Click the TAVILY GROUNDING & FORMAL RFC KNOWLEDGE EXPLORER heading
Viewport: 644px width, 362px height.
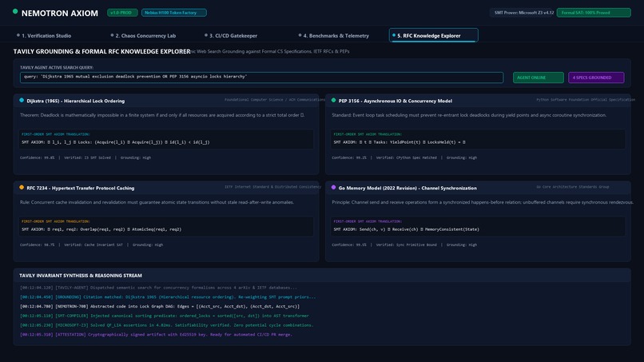pyautogui.click(x=101, y=52)
